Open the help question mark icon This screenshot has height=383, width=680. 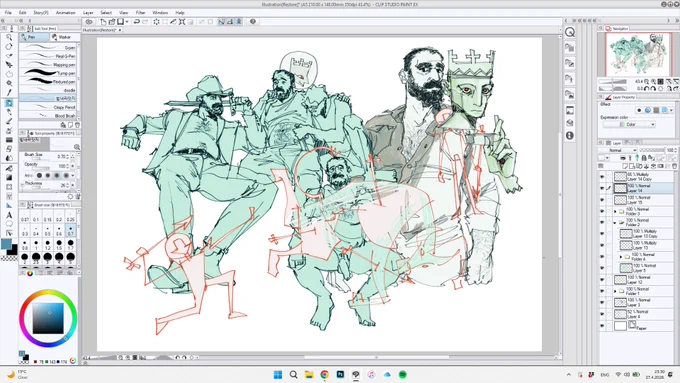[253, 22]
